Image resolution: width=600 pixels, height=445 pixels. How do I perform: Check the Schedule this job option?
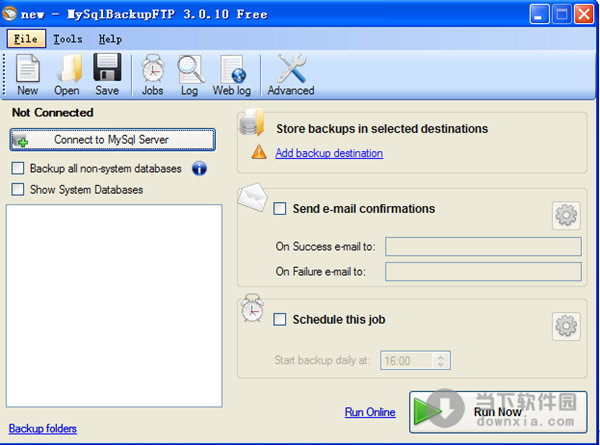[x=280, y=320]
